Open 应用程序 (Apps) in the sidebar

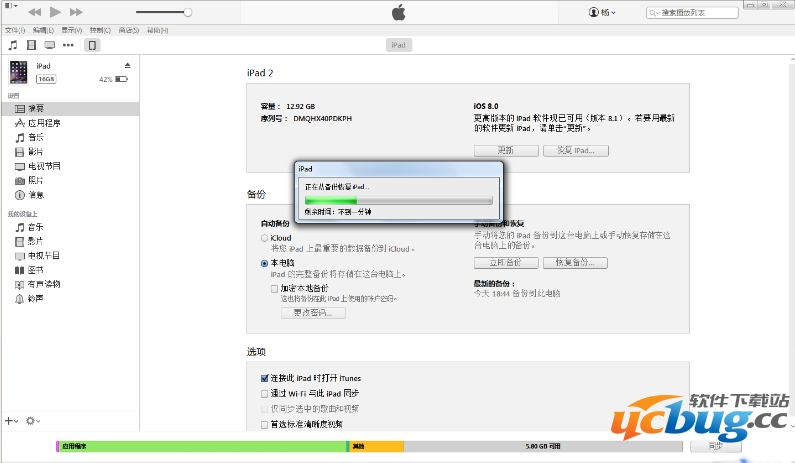pos(43,122)
